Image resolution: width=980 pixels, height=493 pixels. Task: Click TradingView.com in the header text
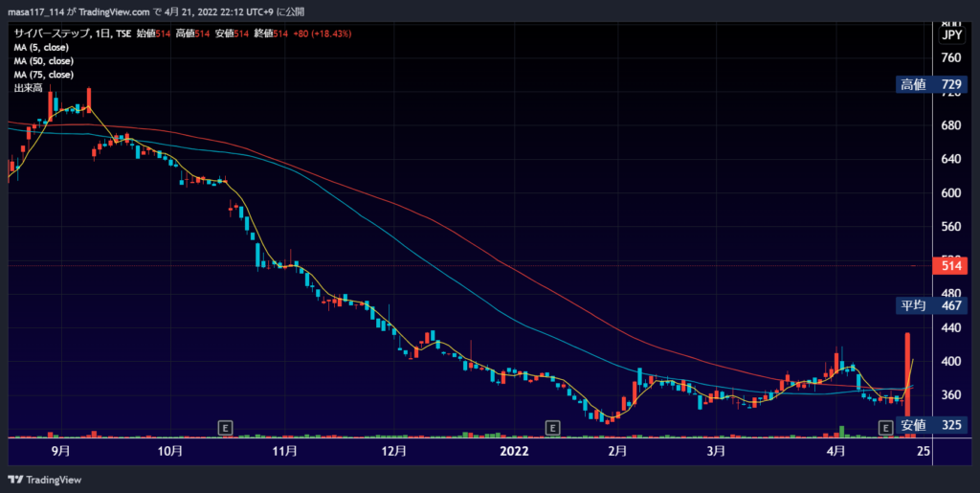[x=115, y=11]
